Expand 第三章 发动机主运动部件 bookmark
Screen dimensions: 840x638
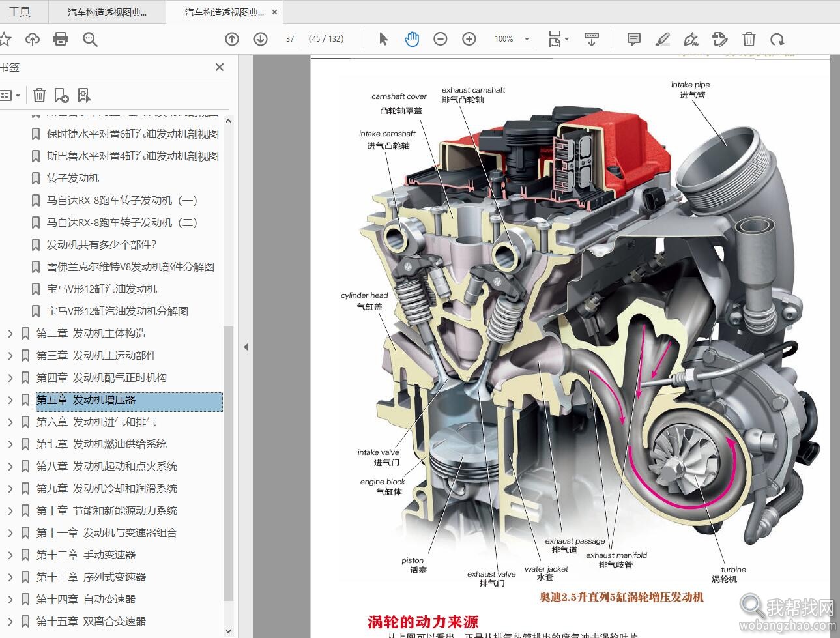(10, 356)
